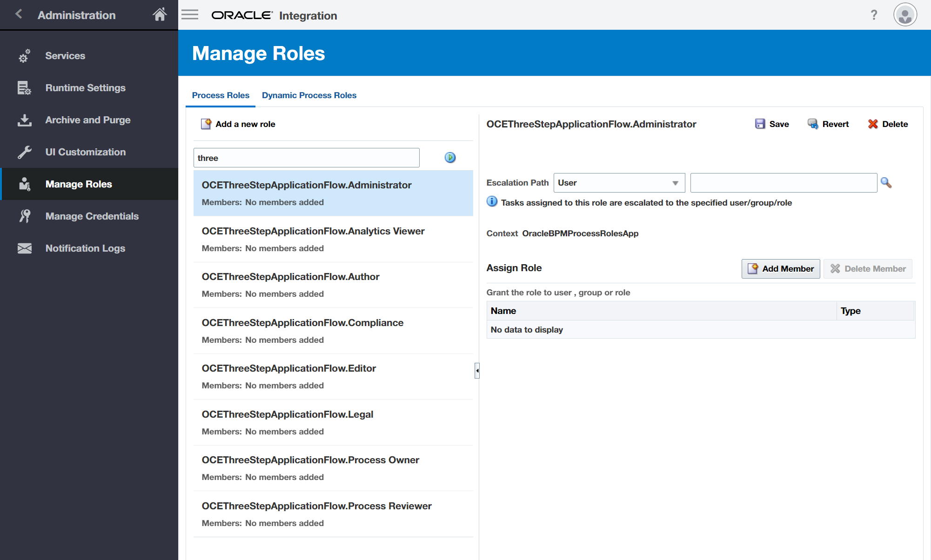
Task: Click the Delete button
Action: coord(888,124)
